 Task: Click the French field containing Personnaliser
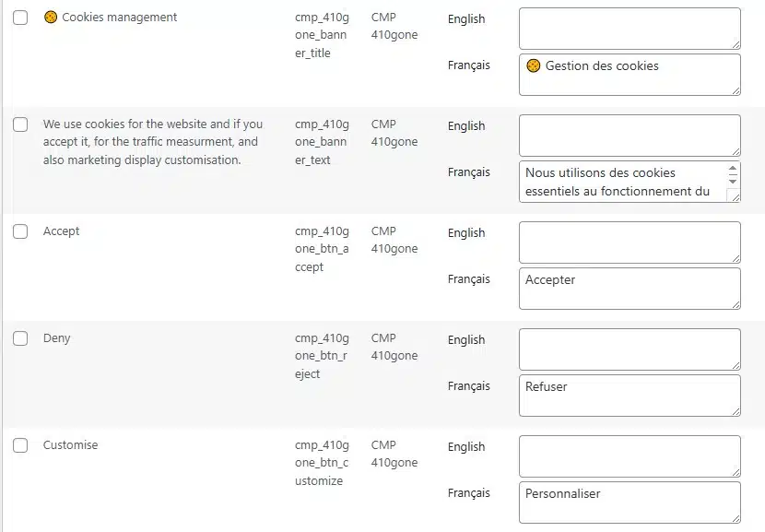pyautogui.click(x=629, y=502)
